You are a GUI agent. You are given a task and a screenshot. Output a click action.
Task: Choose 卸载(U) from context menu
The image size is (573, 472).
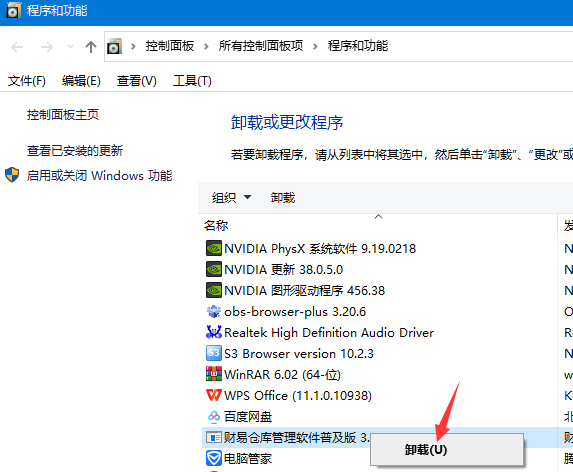click(447, 450)
